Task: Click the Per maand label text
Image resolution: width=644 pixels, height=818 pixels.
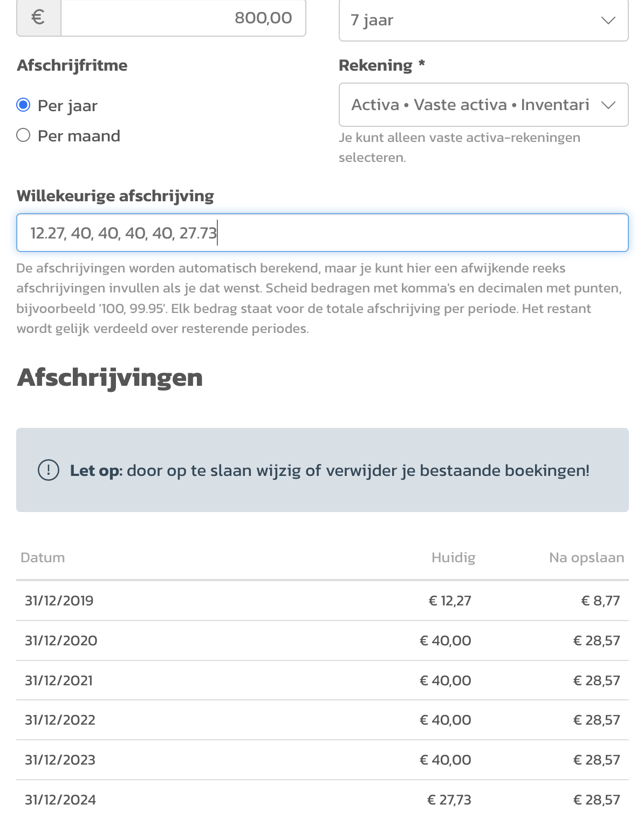Action: coord(79,136)
